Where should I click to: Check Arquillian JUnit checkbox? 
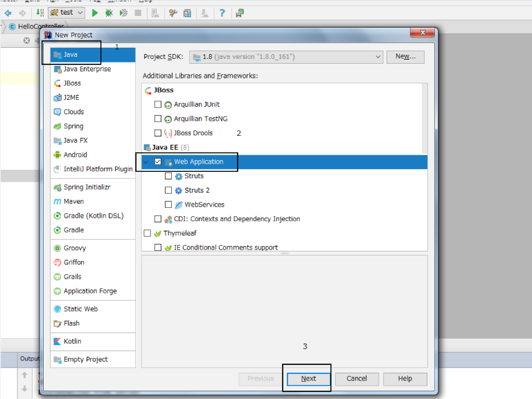pyautogui.click(x=158, y=104)
